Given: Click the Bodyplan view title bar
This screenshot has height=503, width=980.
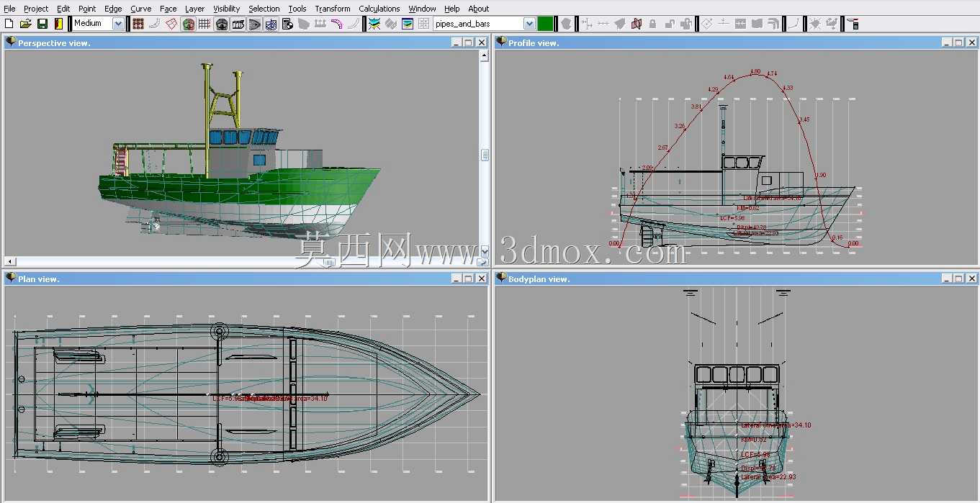Looking at the screenshot, I should [734, 278].
